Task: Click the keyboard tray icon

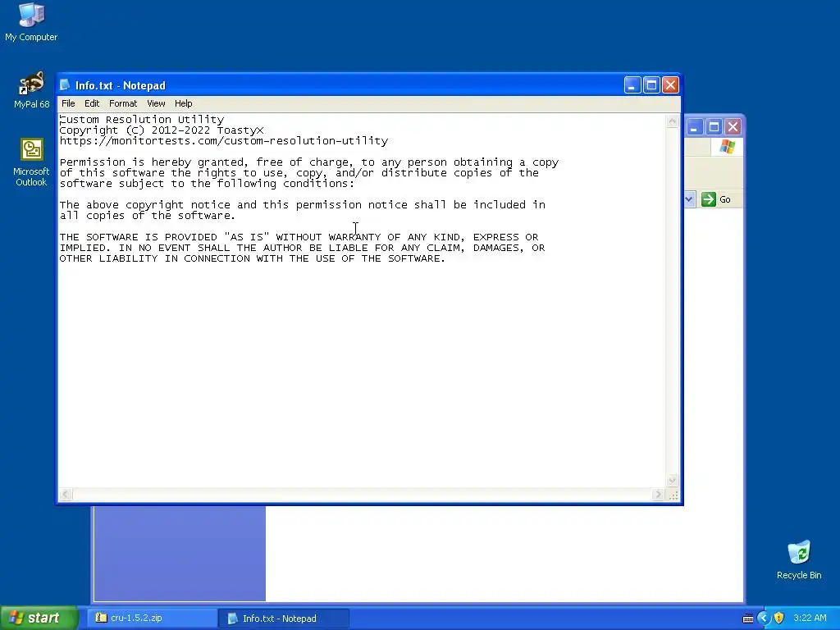Action: tap(748, 619)
